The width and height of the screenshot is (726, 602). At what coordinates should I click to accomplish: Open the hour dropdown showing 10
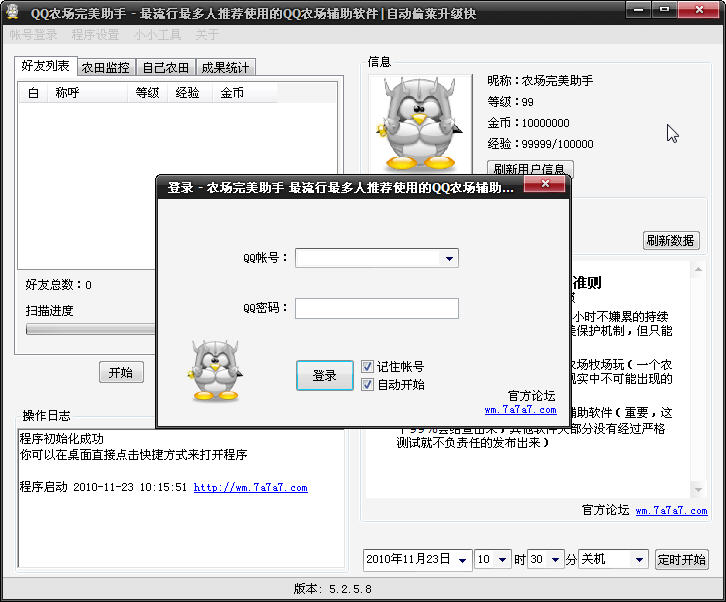502,560
